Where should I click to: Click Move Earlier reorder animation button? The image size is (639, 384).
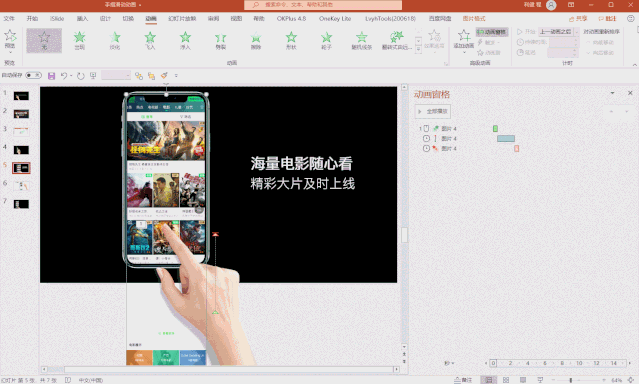[611, 111]
